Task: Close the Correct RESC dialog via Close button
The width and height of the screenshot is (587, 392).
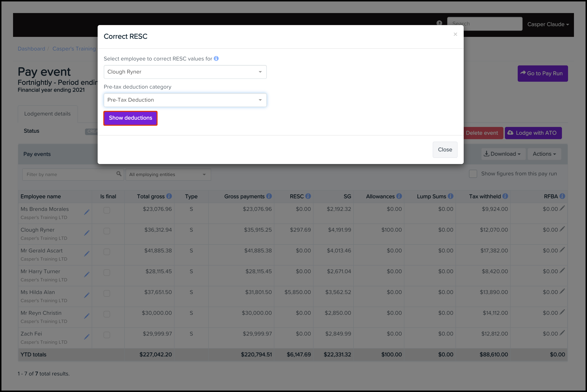Action: [x=445, y=150]
